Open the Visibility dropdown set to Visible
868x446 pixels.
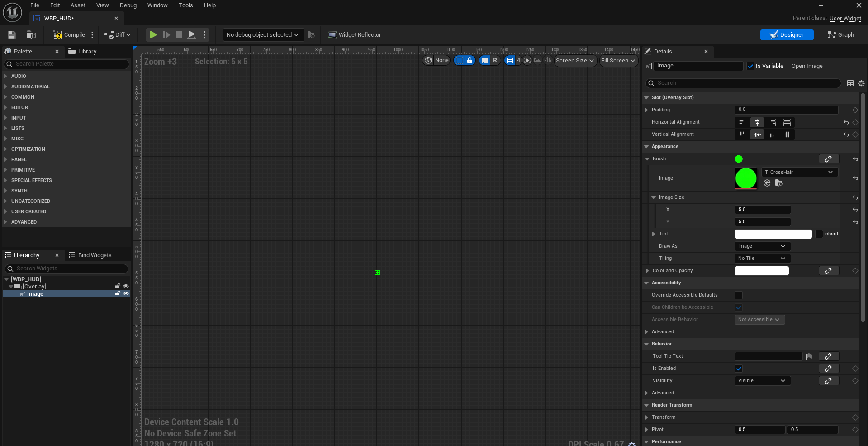click(x=762, y=381)
